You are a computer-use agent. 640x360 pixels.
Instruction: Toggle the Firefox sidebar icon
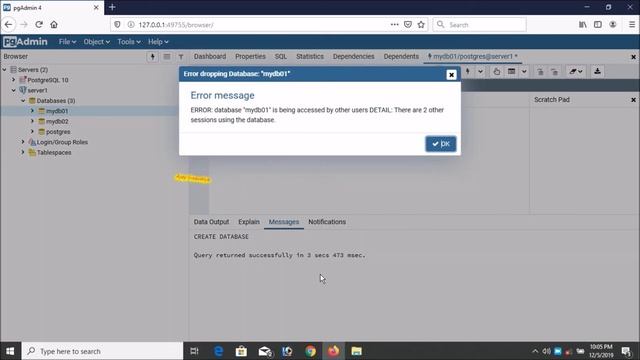598,24
